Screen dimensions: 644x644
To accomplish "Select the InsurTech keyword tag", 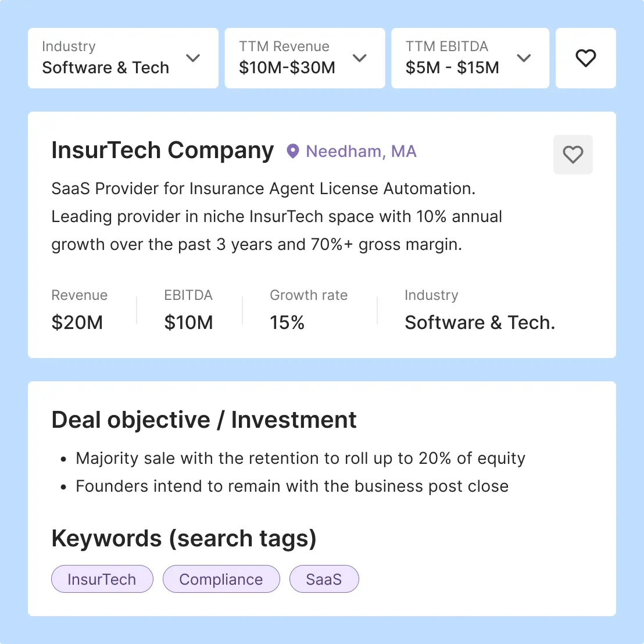I will coord(102,579).
